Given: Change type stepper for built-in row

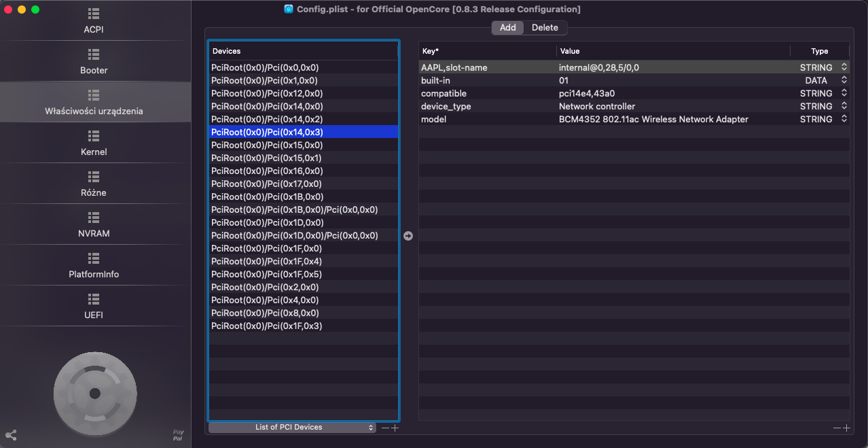Looking at the screenshot, I should [x=844, y=80].
